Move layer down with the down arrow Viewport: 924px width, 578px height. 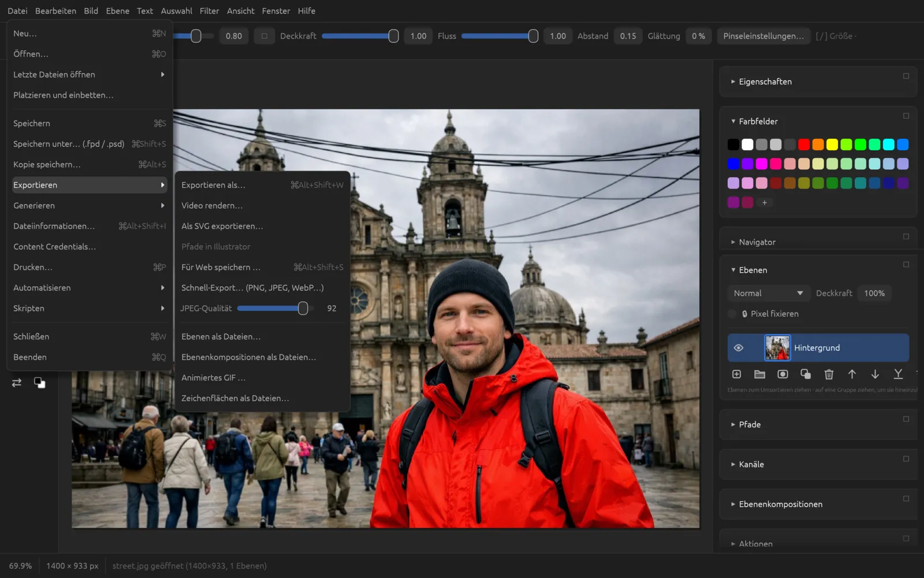click(875, 374)
